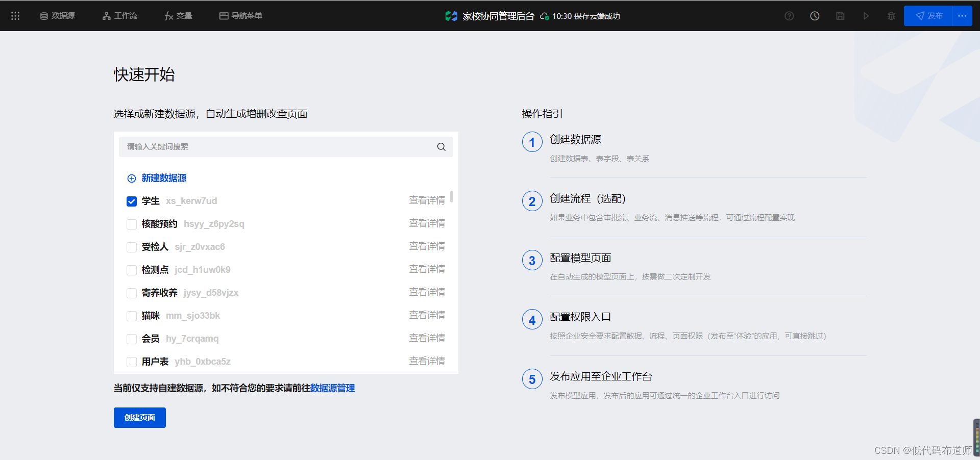Click the 家校协同管理后台 app title
Screen dimensions: 980x460
coord(498,16)
